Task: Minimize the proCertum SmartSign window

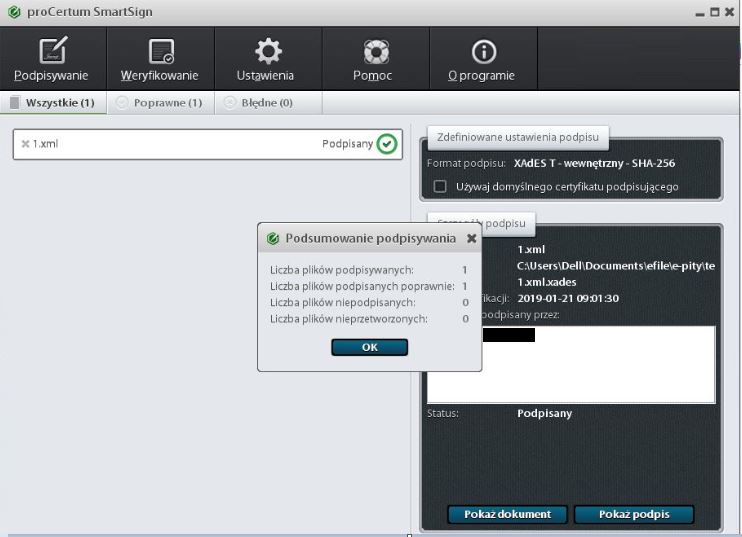Action: click(x=700, y=12)
